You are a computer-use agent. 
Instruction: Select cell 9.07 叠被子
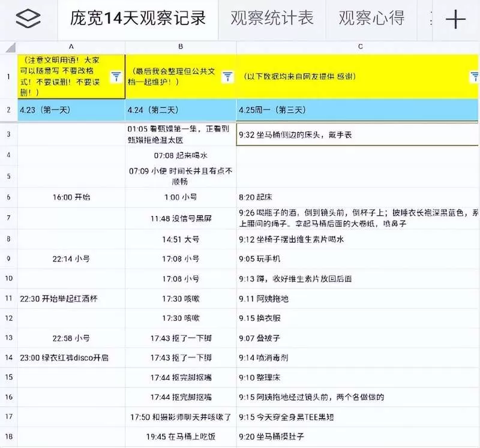click(x=358, y=338)
